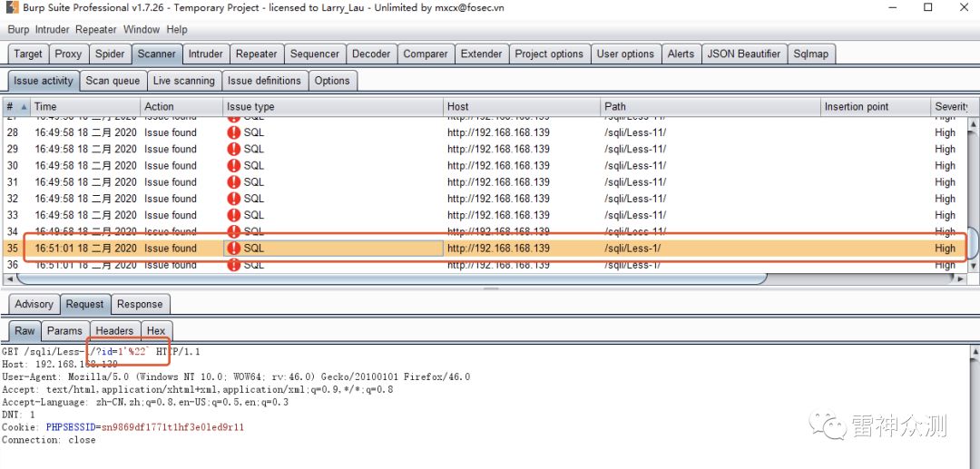Switch to User options tab

click(625, 54)
